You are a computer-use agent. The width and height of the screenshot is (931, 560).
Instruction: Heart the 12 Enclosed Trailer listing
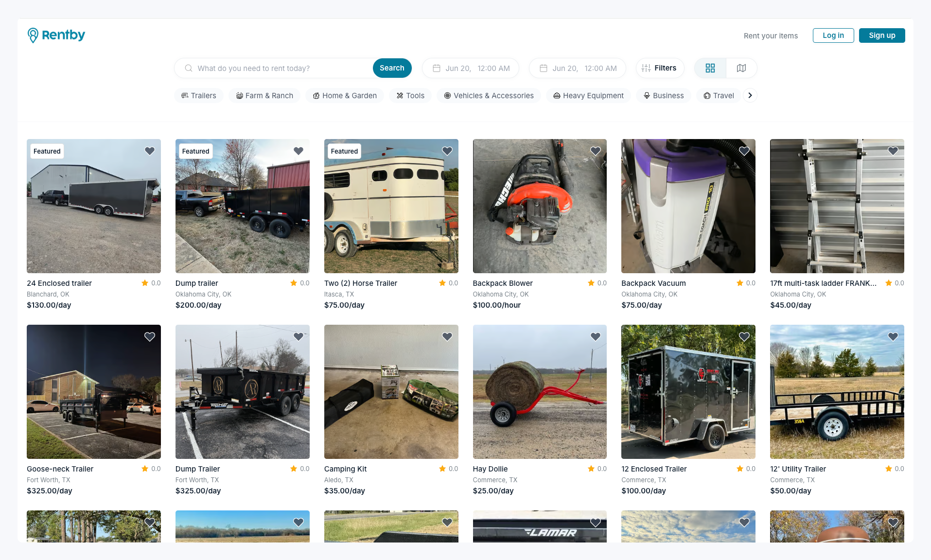pyautogui.click(x=744, y=337)
